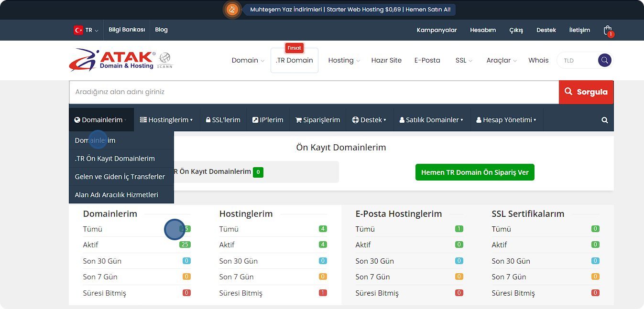This screenshot has width=644, height=309.
Task: Click the E-Posta Hostinglerim section heading
Action: coord(399,213)
